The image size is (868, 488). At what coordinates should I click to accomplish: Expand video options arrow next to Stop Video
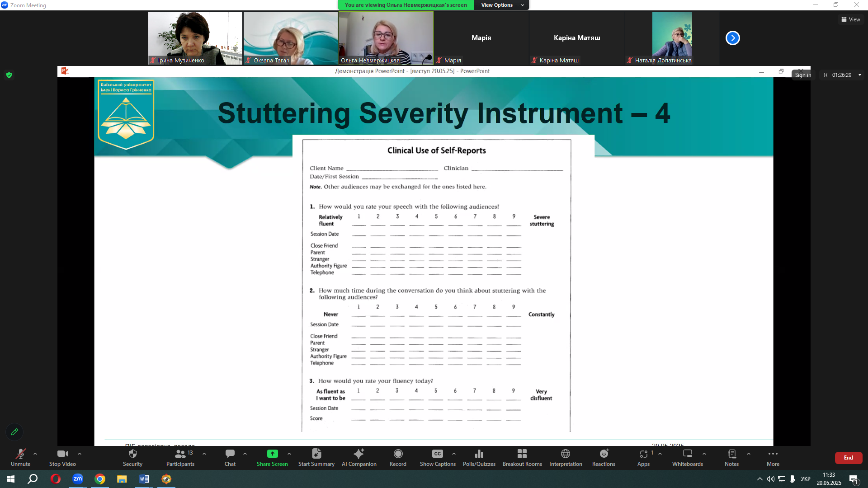(80, 454)
